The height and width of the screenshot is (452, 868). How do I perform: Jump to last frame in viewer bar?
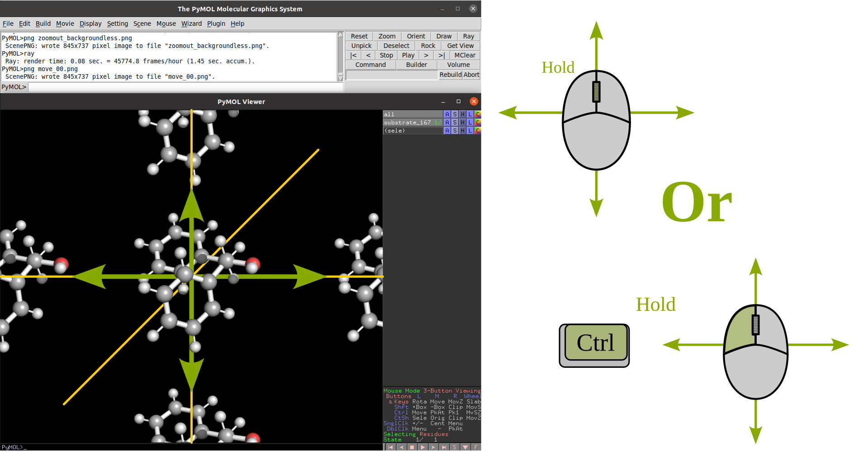(444, 447)
